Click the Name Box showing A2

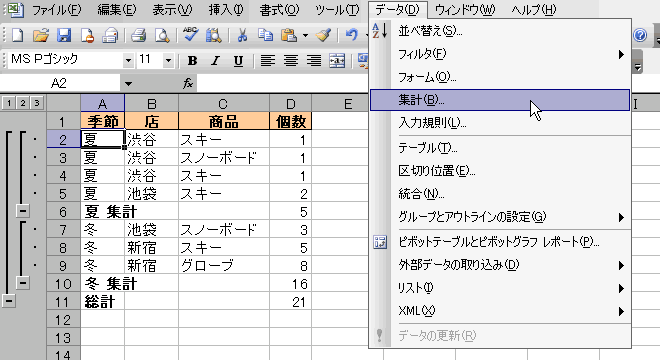pos(59,83)
